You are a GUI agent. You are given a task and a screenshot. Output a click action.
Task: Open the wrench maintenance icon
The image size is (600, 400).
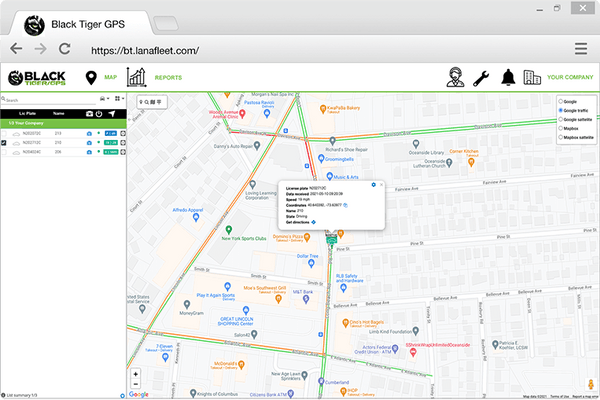click(481, 78)
